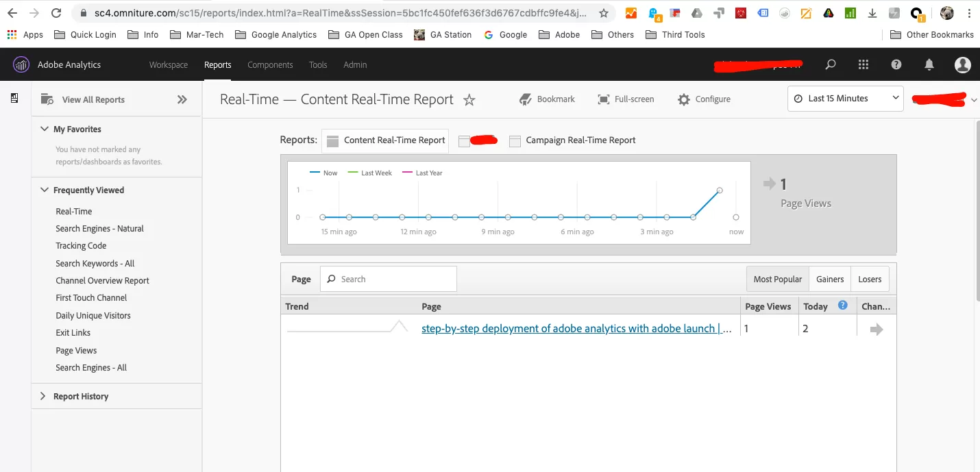The width and height of the screenshot is (980, 472).
Task: Open Real-Time in Frequently Viewed
Action: coord(74,211)
